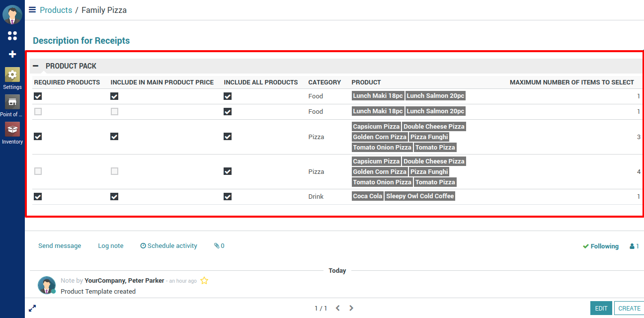Open attachments paperclip counter

pos(219,246)
